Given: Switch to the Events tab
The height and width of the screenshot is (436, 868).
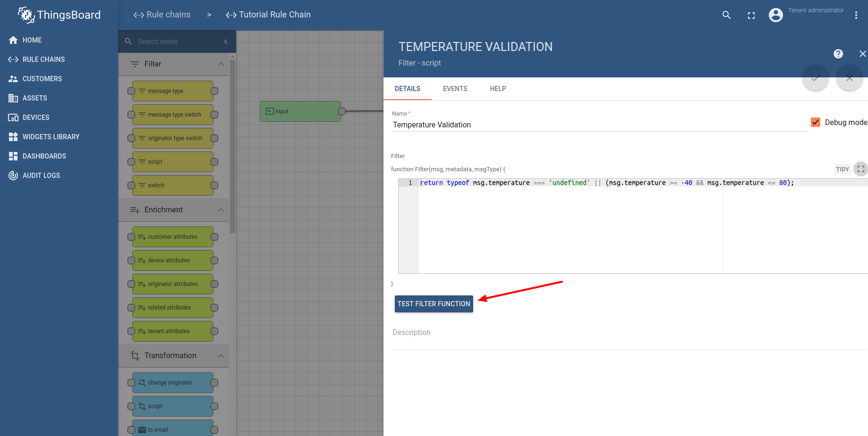Looking at the screenshot, I should 455,89.
